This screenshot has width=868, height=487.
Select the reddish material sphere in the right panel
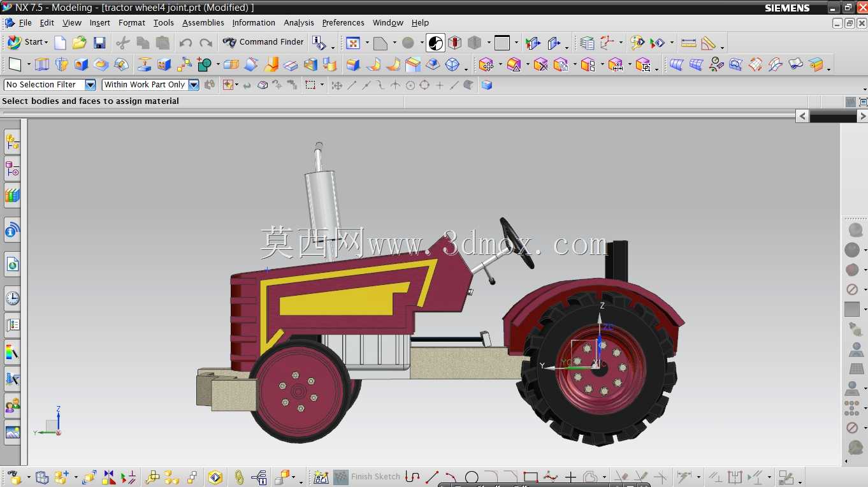852,270
